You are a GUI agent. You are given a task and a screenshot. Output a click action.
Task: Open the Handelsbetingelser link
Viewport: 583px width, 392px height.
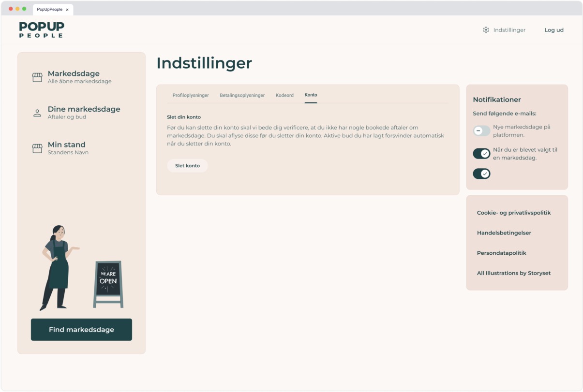pos(504,233)
